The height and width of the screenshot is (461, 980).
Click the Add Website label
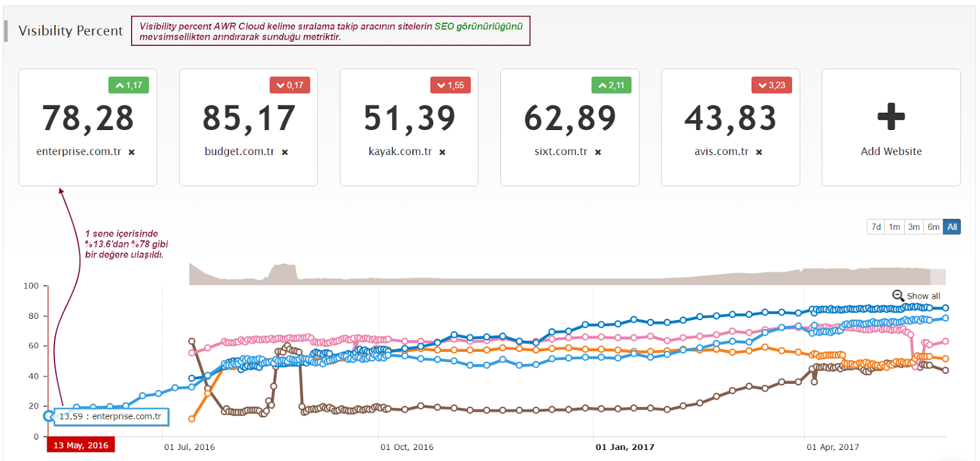coord(891,151)
